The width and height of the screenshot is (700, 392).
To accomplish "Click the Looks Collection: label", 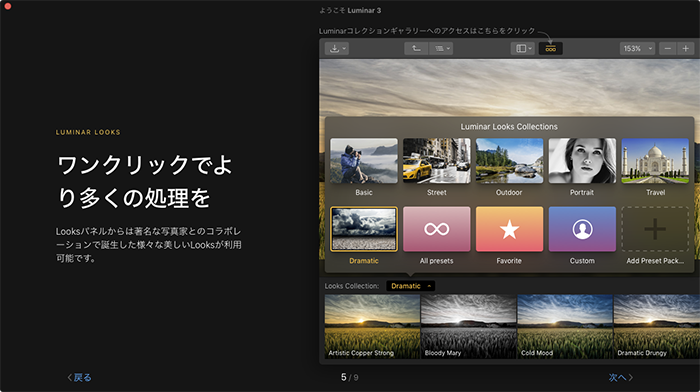I will coord(352,286).
